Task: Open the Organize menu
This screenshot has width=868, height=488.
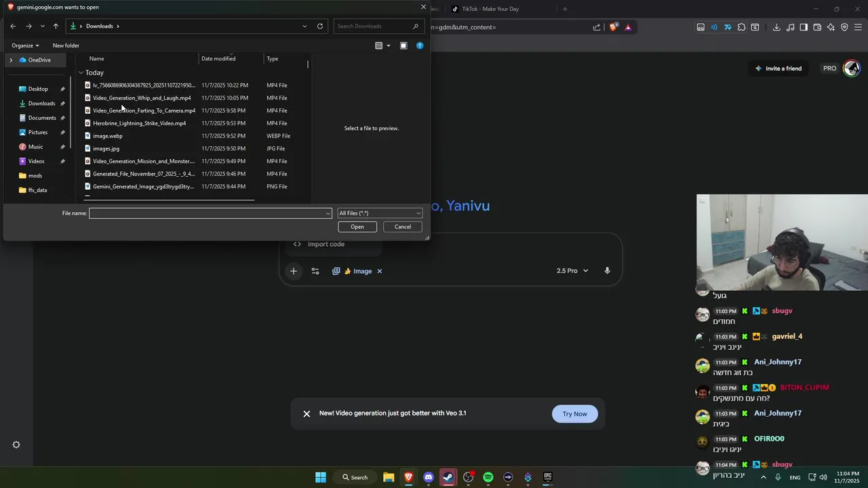Action: (x=25, y=45)
